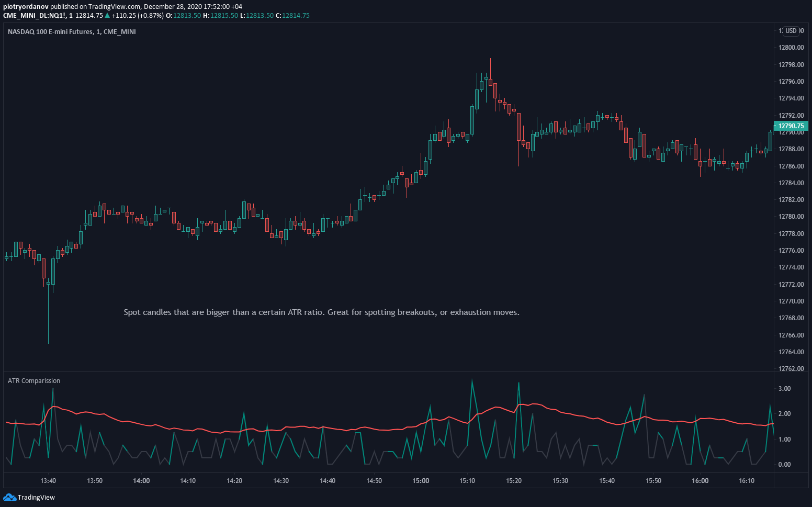The image size is (812, 507).
Task: Click the 12790.75 current price tag
Action: point(791,126)
